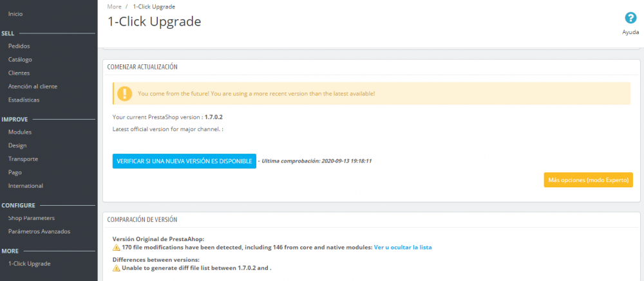Click warning triangle beside Unable to generate diff
This screenshot has width=644, height=281.
point(116,268)
